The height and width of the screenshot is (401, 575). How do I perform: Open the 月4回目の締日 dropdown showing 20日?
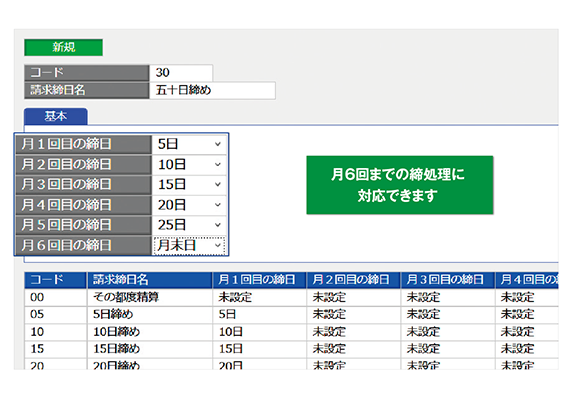pos(189,205)
